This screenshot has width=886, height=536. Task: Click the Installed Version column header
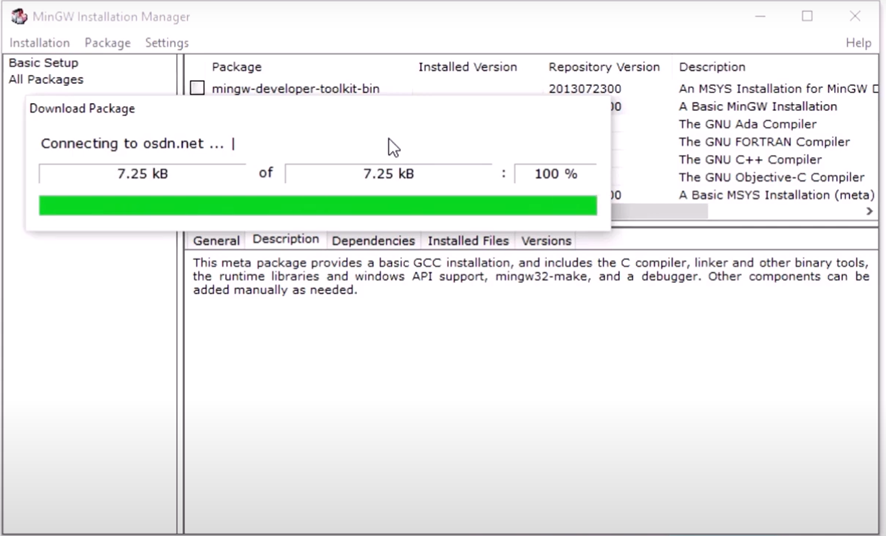(467, 67)
